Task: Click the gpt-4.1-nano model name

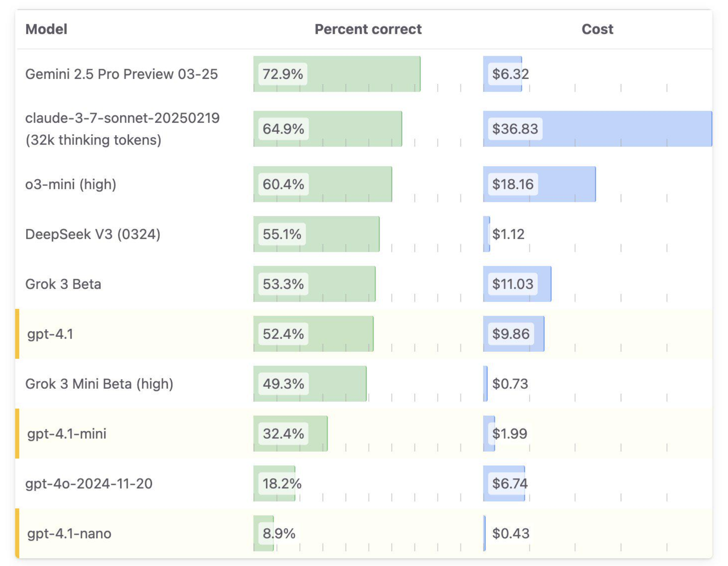Action: pos(69,533)
